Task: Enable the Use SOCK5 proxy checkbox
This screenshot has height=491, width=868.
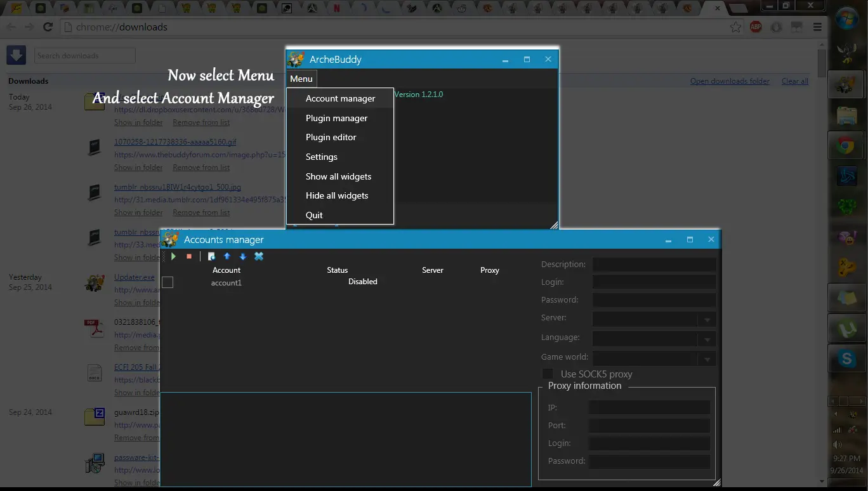Action: pyautogui.click(x=547, y=374)
